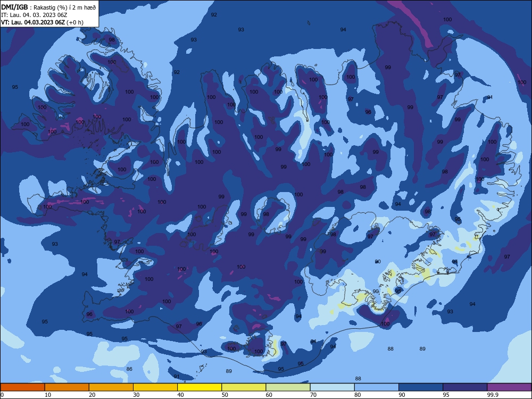Click the legend scale label '0'
The image size is (532, 399).
(2, 395)
